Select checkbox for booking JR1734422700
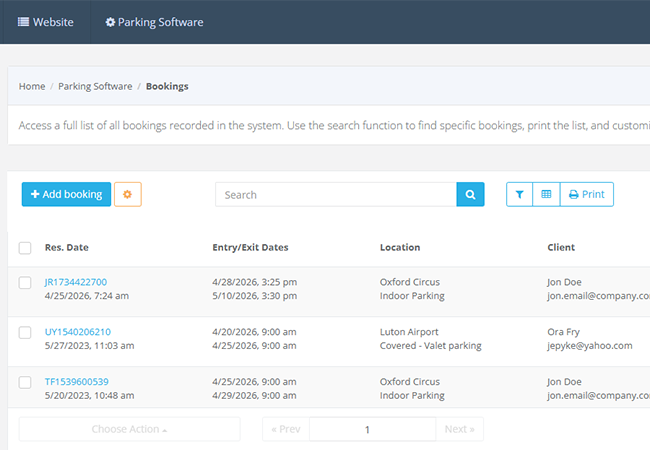Screen dimensions: 650x450 pyautogui.click(x=25, y=283)
